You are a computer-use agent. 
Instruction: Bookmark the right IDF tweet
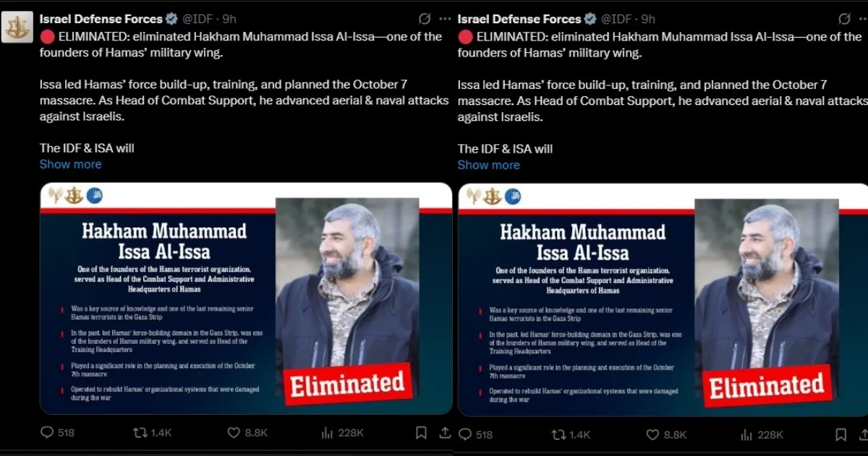click(841, 434)
